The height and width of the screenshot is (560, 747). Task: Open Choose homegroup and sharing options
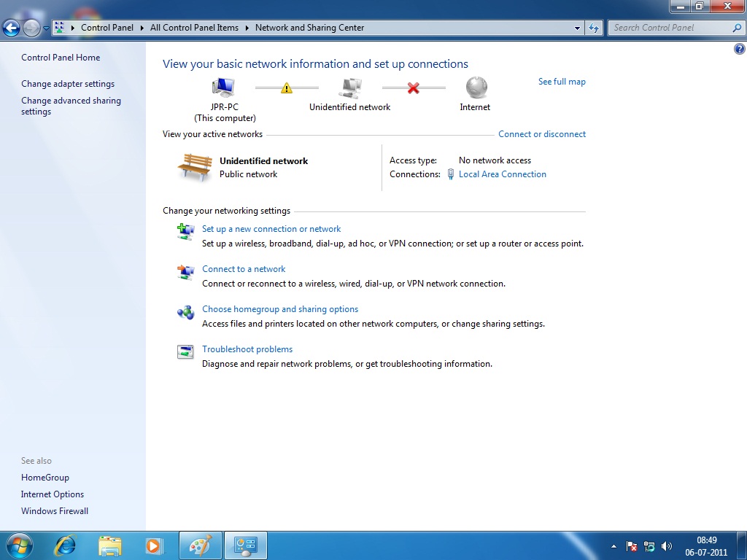(280, 309)
